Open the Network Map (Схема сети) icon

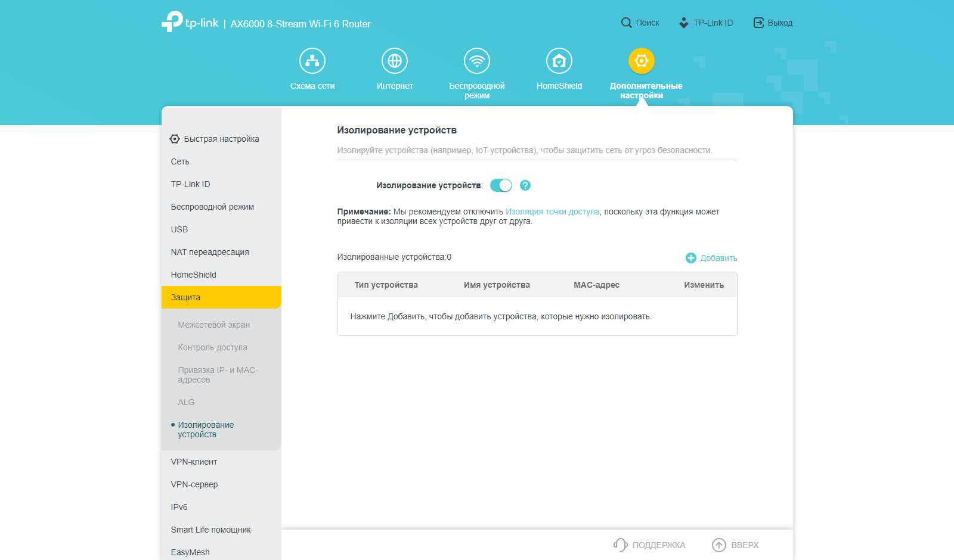click(x=312, y=61)
